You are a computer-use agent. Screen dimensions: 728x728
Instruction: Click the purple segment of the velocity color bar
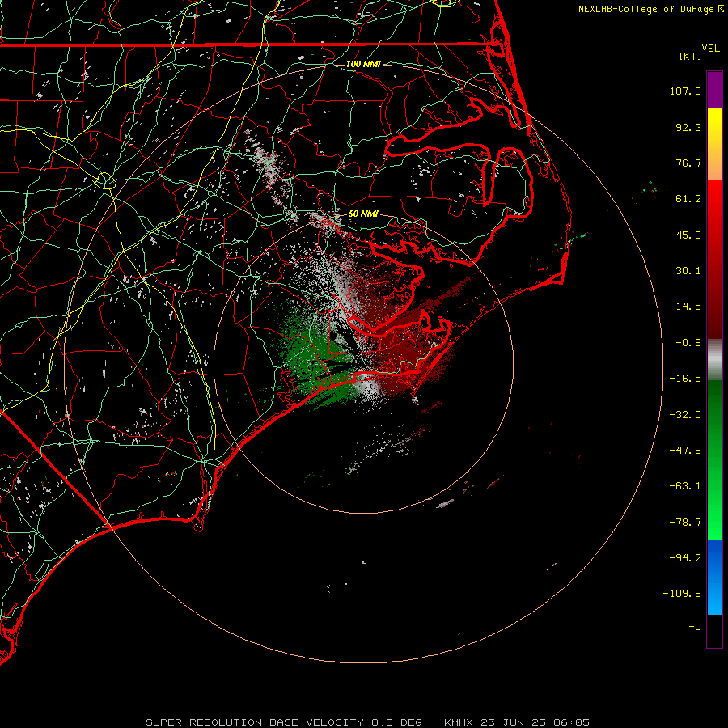point(714,90)
